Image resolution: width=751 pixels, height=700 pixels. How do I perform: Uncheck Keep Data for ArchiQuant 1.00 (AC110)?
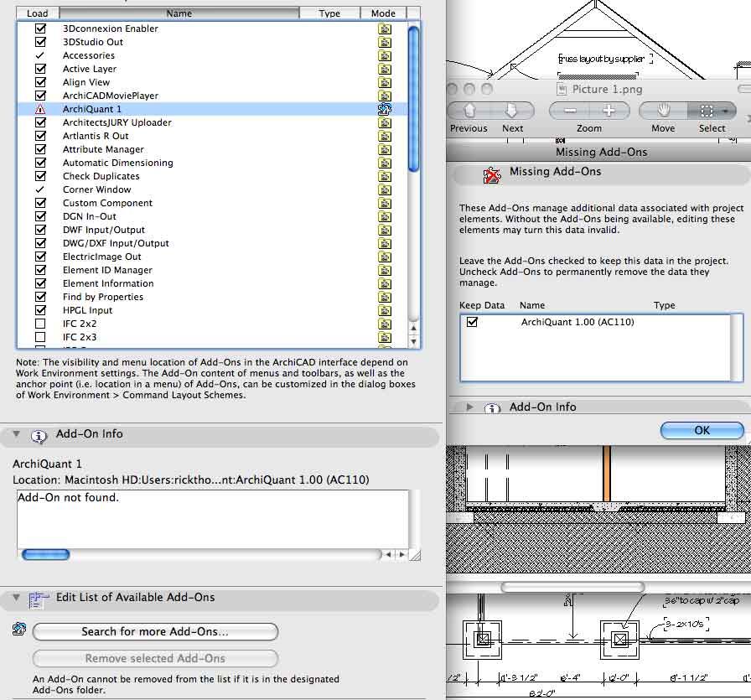click(472, 322)
